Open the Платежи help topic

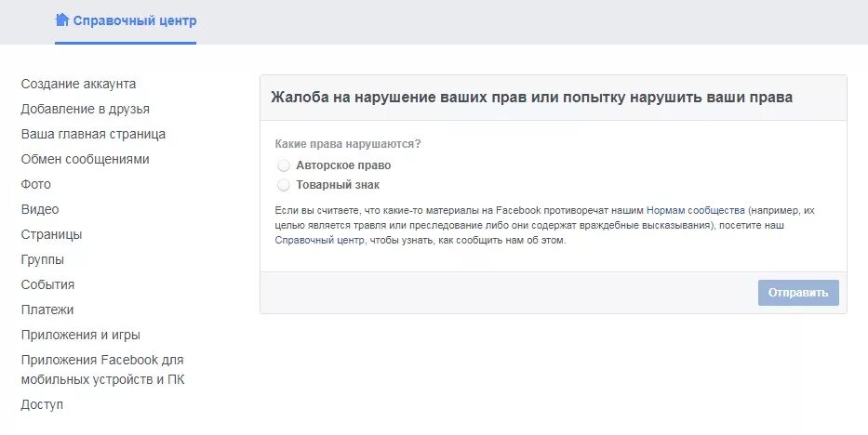click(47, 310)
